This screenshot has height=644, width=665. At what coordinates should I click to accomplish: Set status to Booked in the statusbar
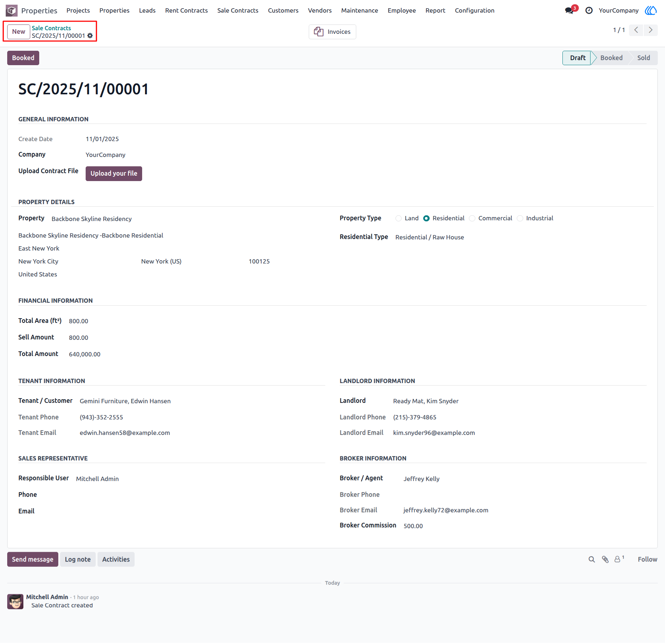click(x=611, y=58)
